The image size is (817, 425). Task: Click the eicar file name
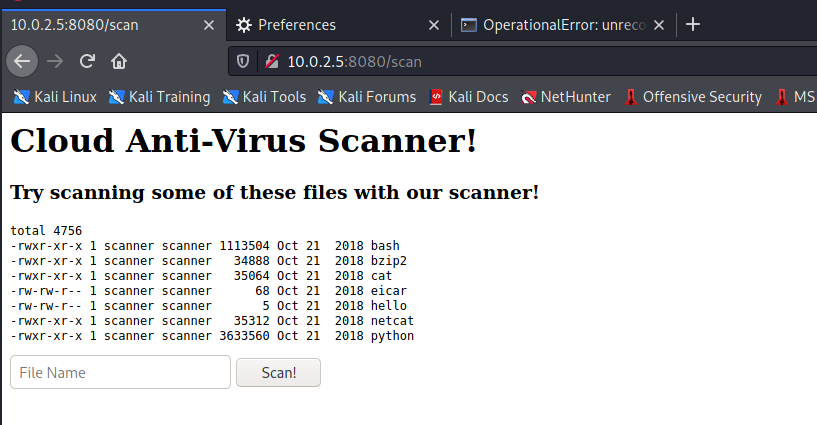tap(389, 291)
